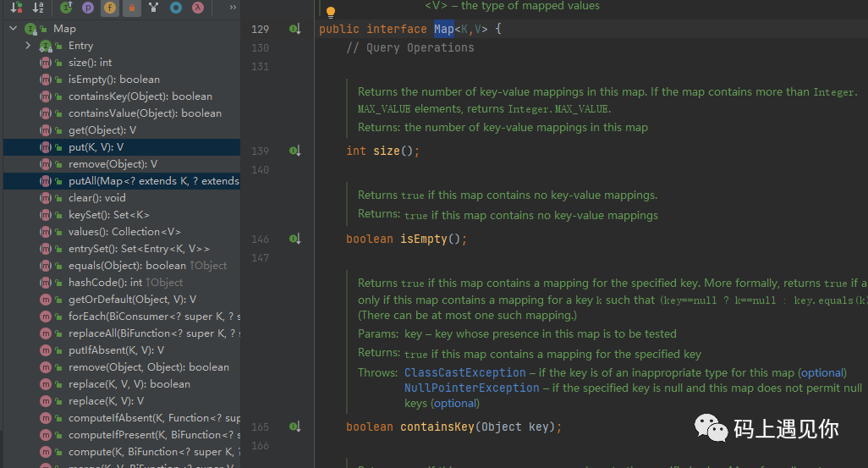Click the Sort by Visibility icon
The image size is (868, 468).
point(16,8)
